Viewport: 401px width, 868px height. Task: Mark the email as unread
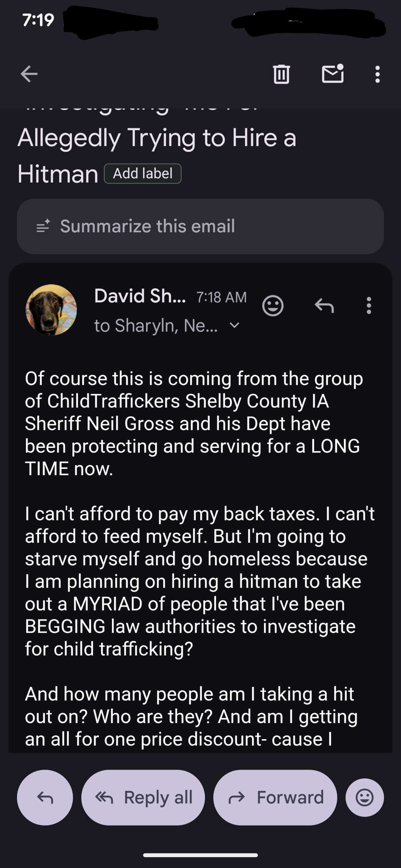[x=332, y=74]
